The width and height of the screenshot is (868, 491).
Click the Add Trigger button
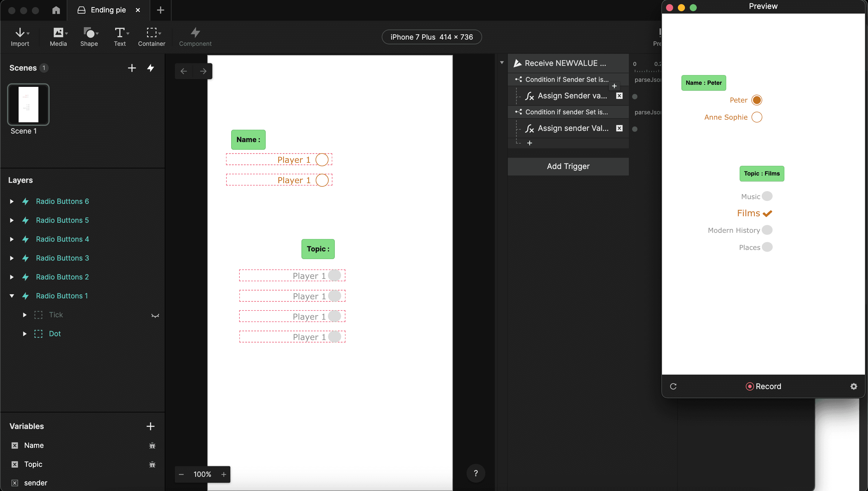[x=568, y=166]
